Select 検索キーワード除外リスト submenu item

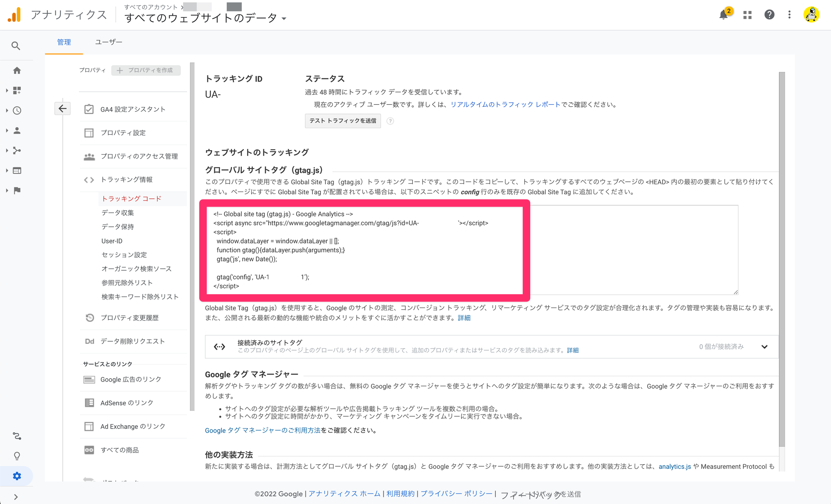pyautogui.click(x=140, y=297)
